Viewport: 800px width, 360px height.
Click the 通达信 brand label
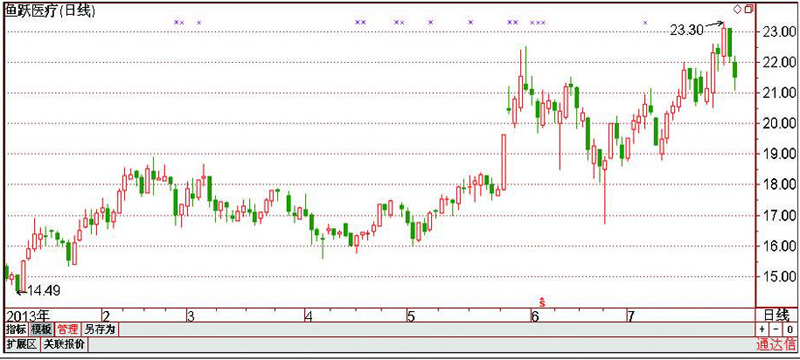776,345
